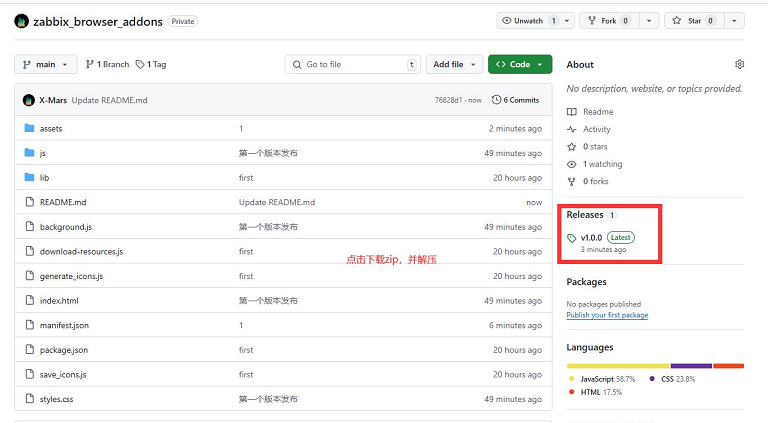Click the assets folder icon
Viewport: 768px width, 423px height.
pyautogui.click(x=29, y=129)
